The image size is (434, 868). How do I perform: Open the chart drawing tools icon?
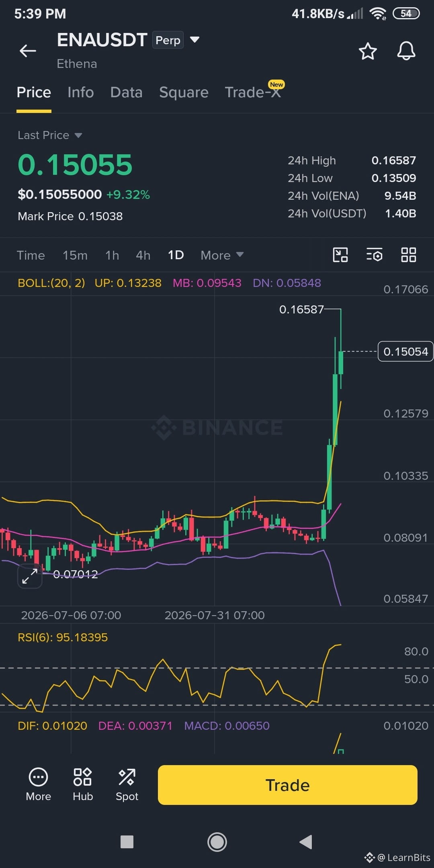tap(340, 255)
